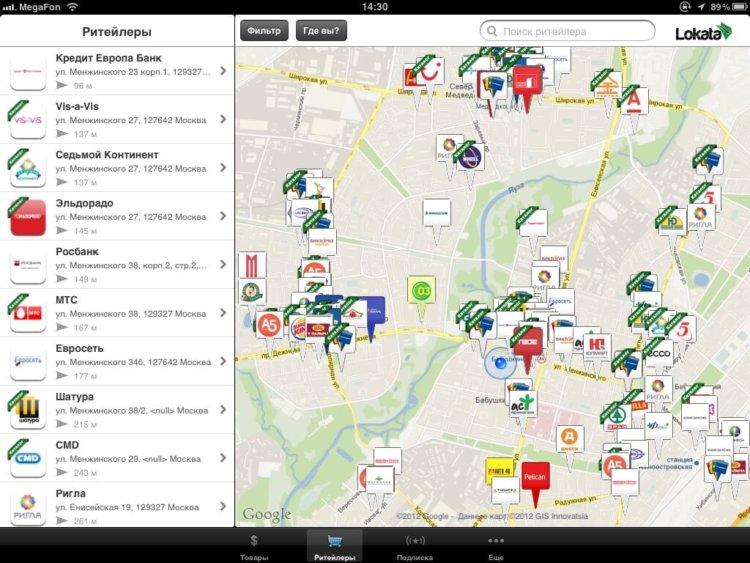Open Седьмой Континент logo in list

28,168
